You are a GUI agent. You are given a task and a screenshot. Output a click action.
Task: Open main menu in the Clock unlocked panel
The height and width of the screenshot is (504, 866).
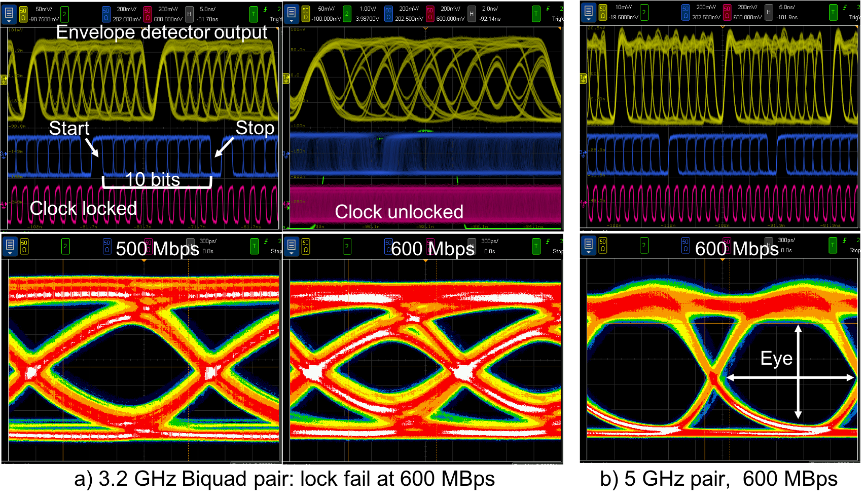(x=291, y=14)
